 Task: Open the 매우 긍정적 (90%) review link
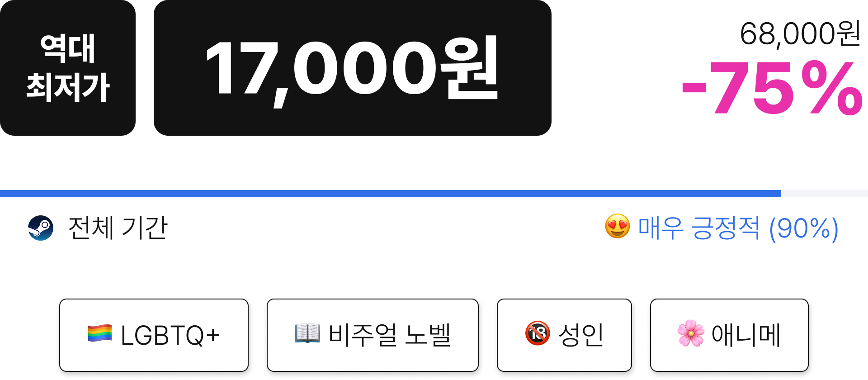click(738, 228)
